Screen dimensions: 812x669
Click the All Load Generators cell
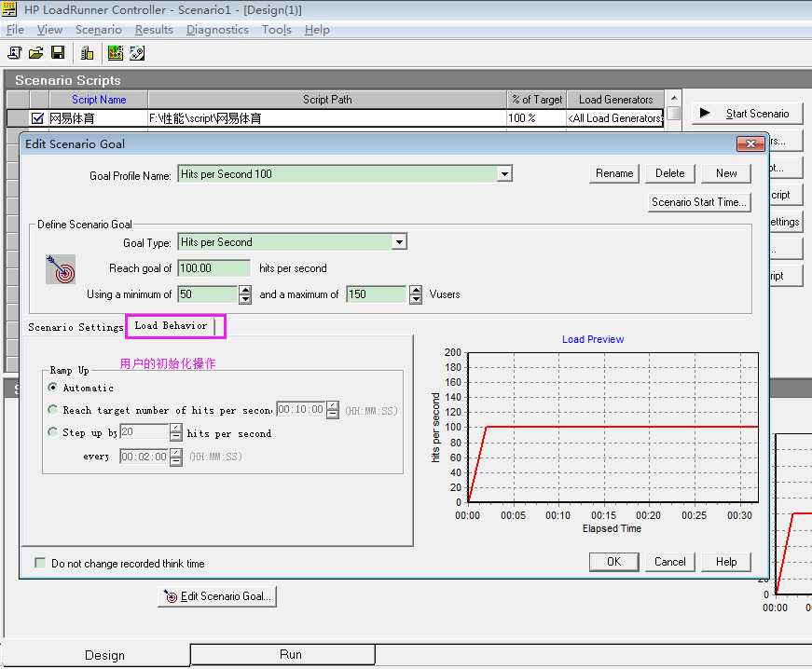click(x=615, y=118)
